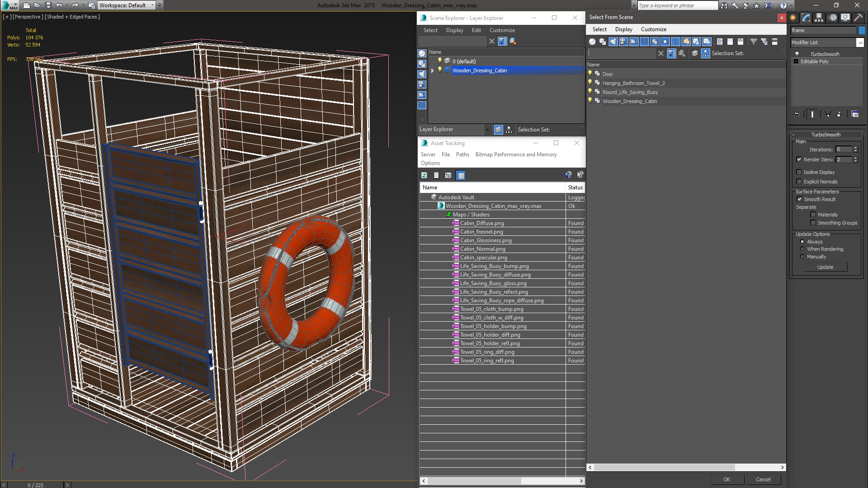The height and width of the screenshot is (488, 868).
Task: Open Edit menu in Scene Explorer
Action: [x=476, y=30]
